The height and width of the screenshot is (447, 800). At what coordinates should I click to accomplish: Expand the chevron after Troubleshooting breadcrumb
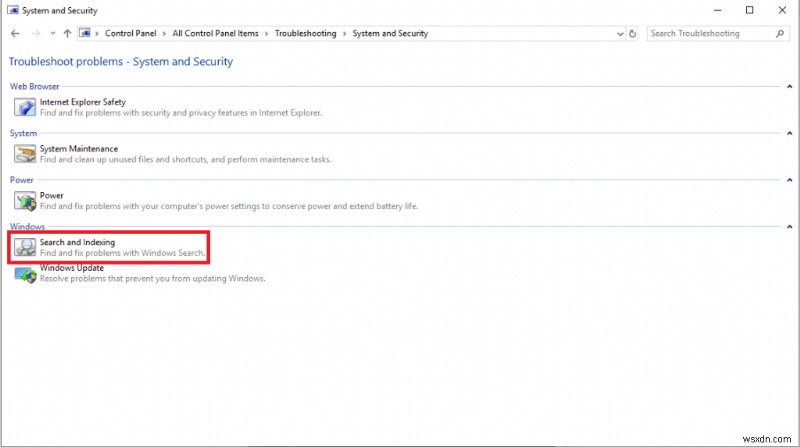[344, 34]
